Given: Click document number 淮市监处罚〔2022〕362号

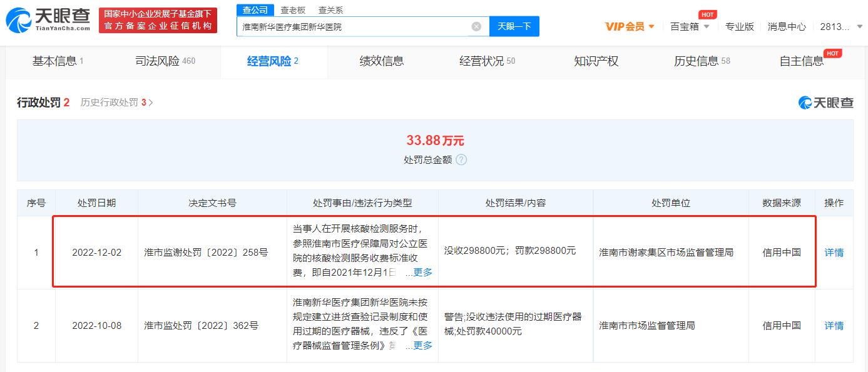Looking at the screenshot, I should (x=201, y=326).
